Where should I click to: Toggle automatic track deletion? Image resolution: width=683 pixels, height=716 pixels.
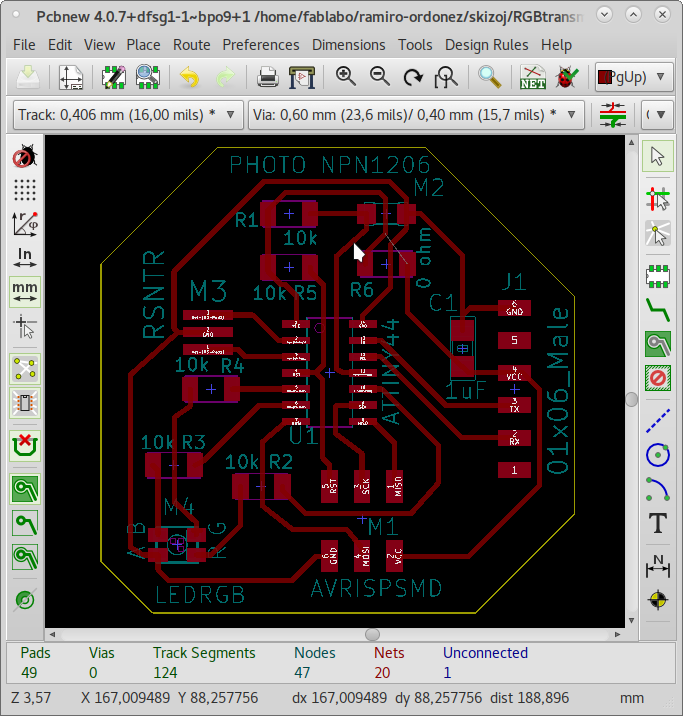coord(25,446)
